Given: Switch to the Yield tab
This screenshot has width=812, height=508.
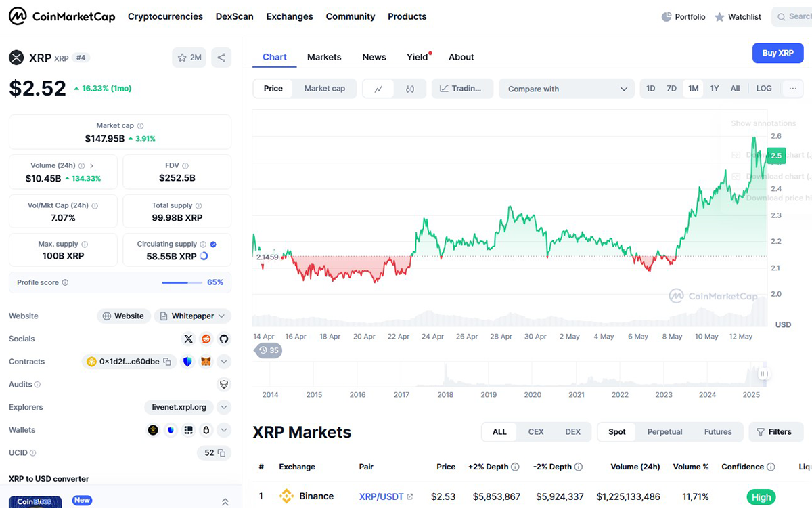Looking at the screenshot, I should point(418,57).
